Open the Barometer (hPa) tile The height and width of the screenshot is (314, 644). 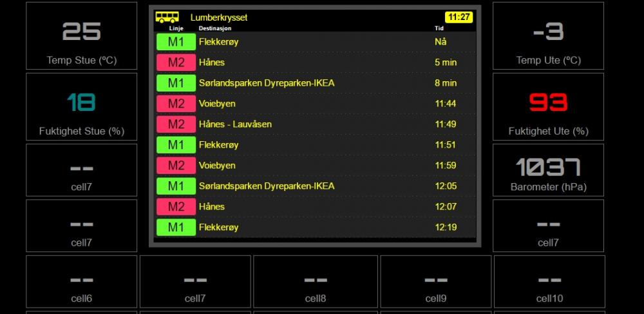(x=548, y=170)
